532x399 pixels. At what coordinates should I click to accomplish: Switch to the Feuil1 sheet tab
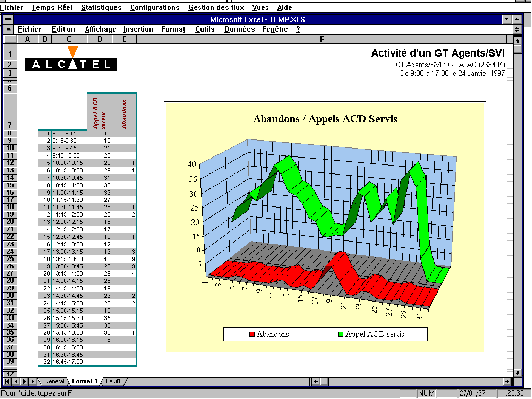[113, 381]
